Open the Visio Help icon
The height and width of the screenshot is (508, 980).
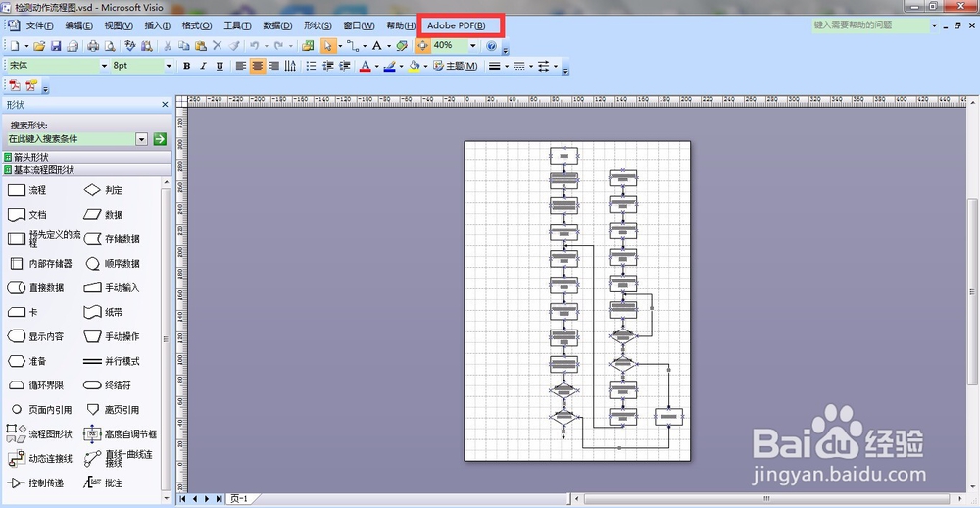(x=491, y=46)
